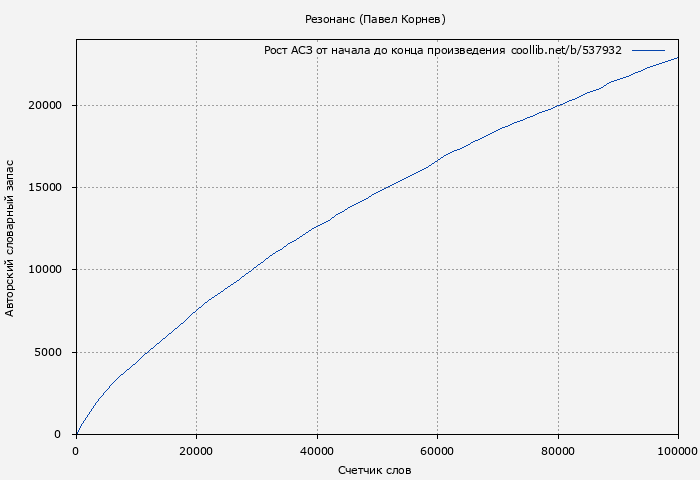
Task: Click the blue legend line sample
Action: [x=648, y=50]
